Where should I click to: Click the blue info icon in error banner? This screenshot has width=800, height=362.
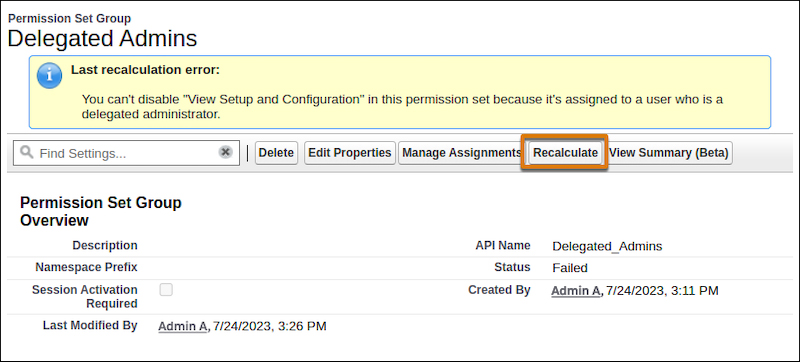pyautogui.click(x=49, y=76)
